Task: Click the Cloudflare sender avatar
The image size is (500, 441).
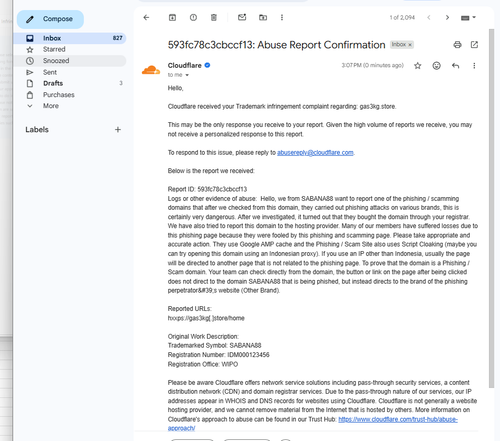Action: (x=151, y=70)
